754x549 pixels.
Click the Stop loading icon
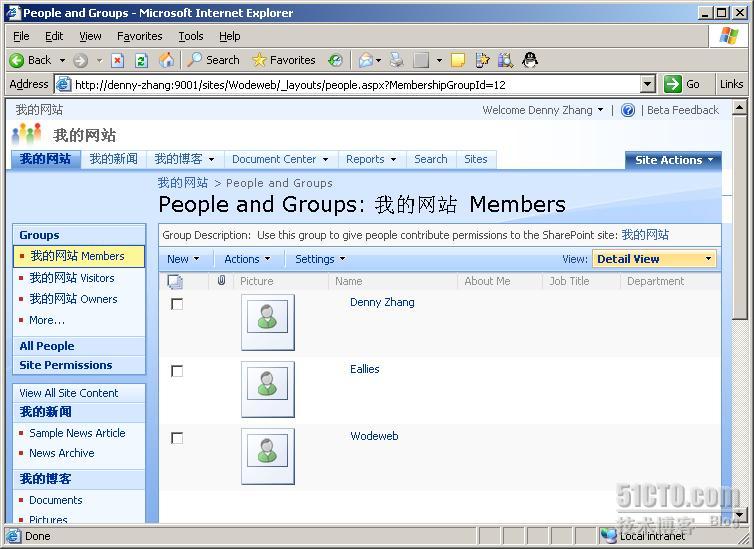click(x=117, y=61)
